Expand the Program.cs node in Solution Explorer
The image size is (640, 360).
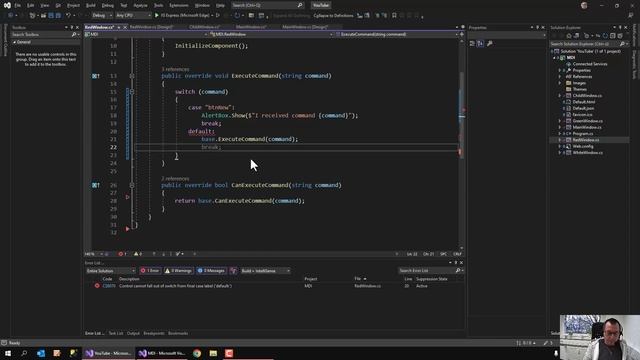(x=560, y=133)
